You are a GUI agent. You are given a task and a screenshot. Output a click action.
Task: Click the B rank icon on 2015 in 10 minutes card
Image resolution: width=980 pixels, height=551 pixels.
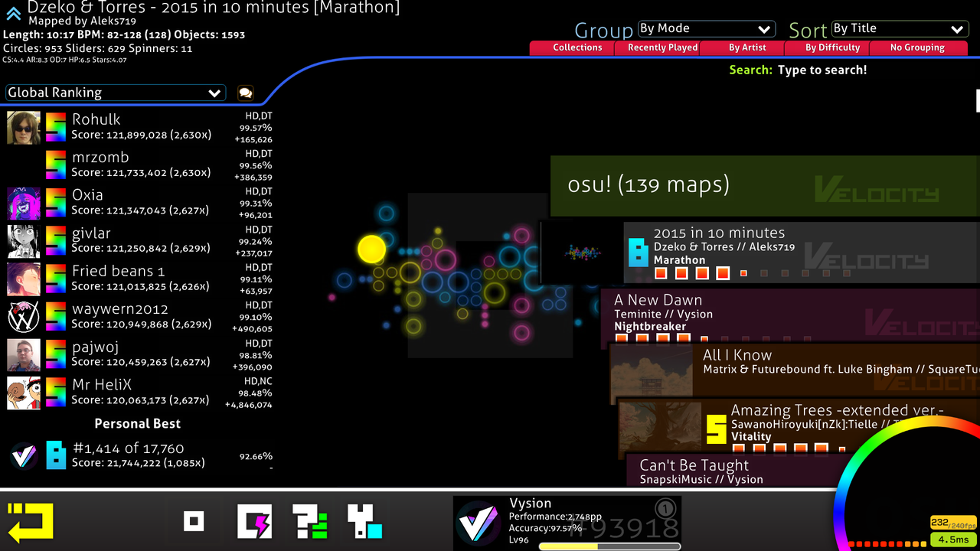tap(639, 253)
